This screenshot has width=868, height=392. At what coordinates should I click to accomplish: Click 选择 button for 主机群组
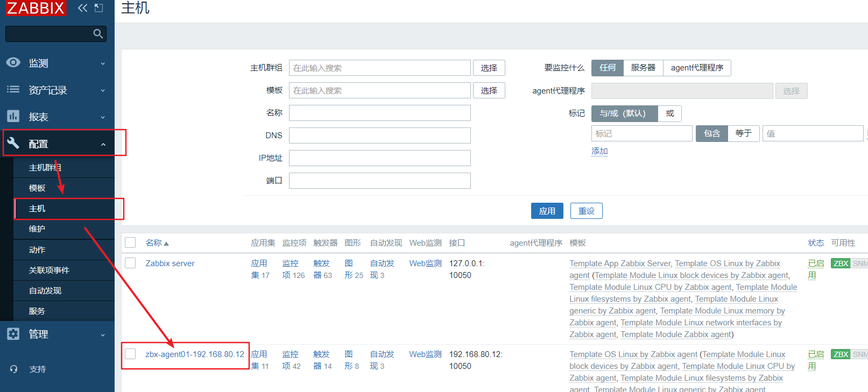pos(489,68)
